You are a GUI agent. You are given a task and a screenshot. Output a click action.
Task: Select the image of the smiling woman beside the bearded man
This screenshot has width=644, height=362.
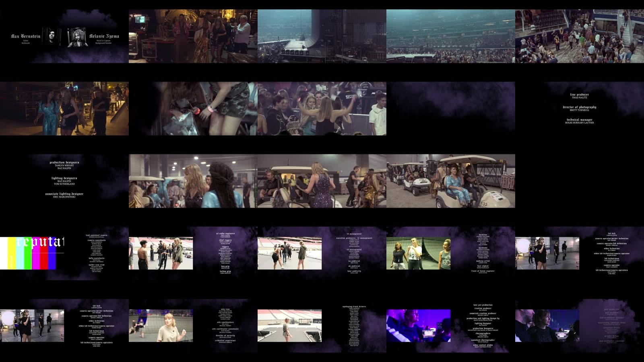coord(547,325)
